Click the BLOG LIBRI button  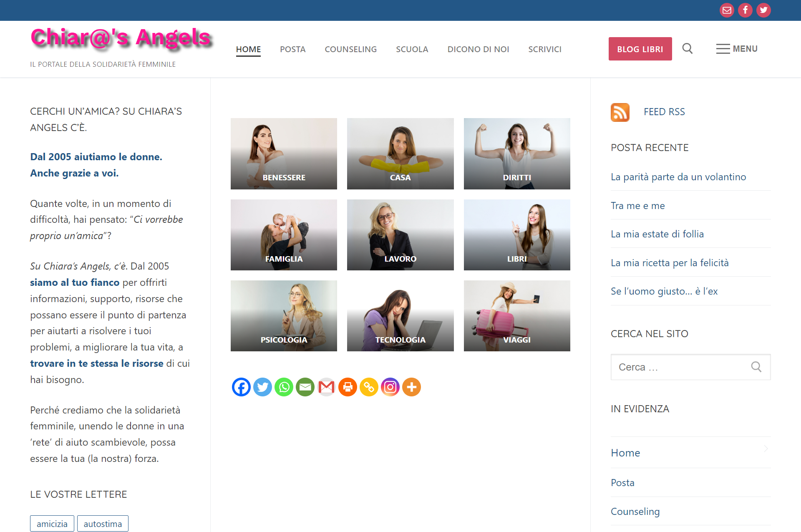(640, 49)
